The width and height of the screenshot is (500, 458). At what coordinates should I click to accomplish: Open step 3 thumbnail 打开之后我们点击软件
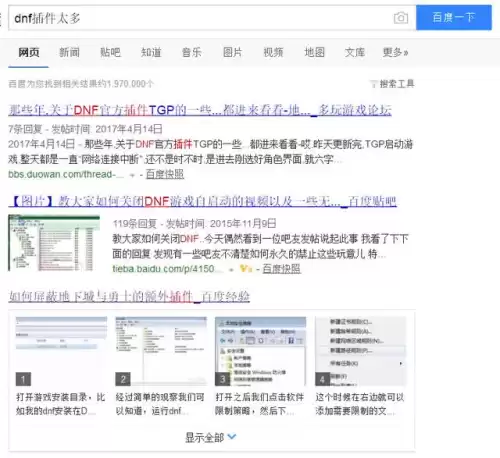pos(260,351)
